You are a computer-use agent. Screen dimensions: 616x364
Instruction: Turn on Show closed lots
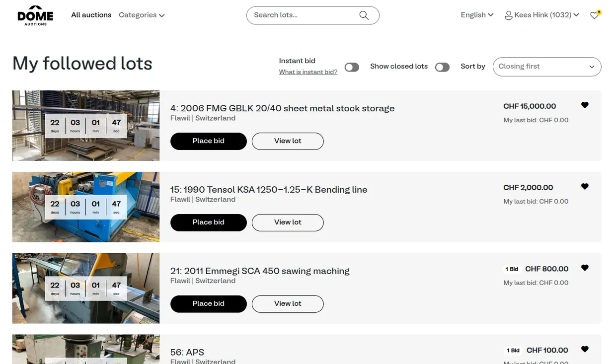click(442, 67)
